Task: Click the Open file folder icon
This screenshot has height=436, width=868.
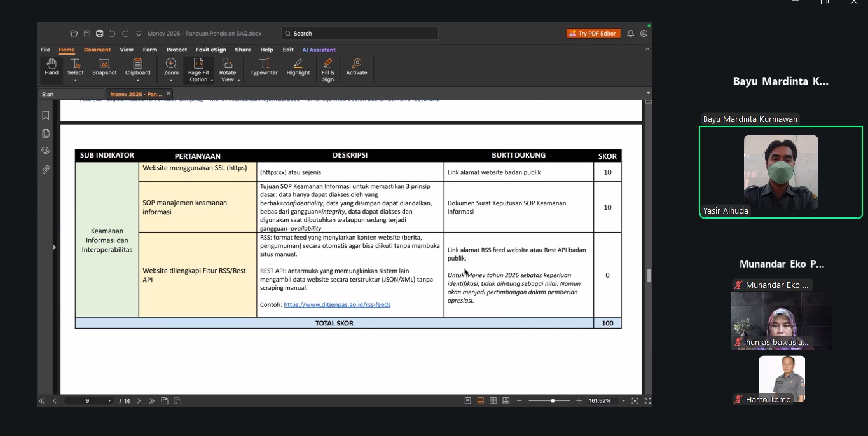Action: tap(74, 34)
